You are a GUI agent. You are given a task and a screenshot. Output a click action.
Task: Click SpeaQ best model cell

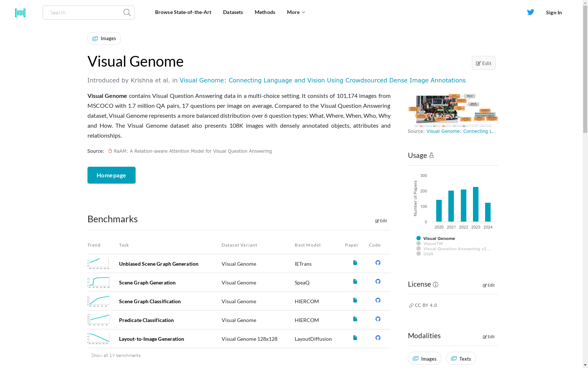tap(302, 283)
